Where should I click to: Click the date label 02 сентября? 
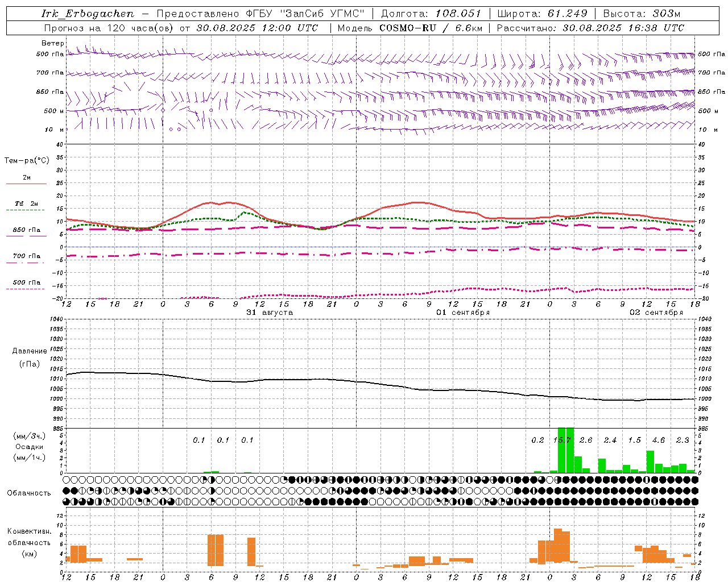pyautogui.click(x=656, y=313)
